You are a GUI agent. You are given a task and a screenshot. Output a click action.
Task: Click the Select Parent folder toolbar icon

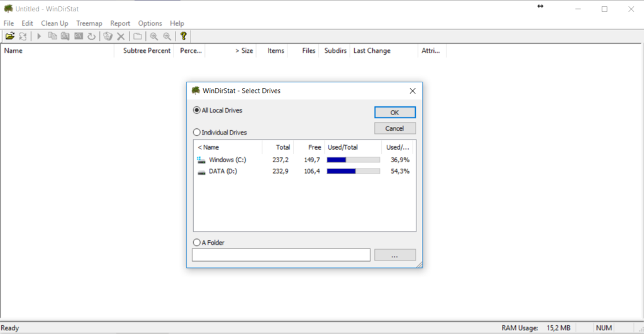point(137,36)
